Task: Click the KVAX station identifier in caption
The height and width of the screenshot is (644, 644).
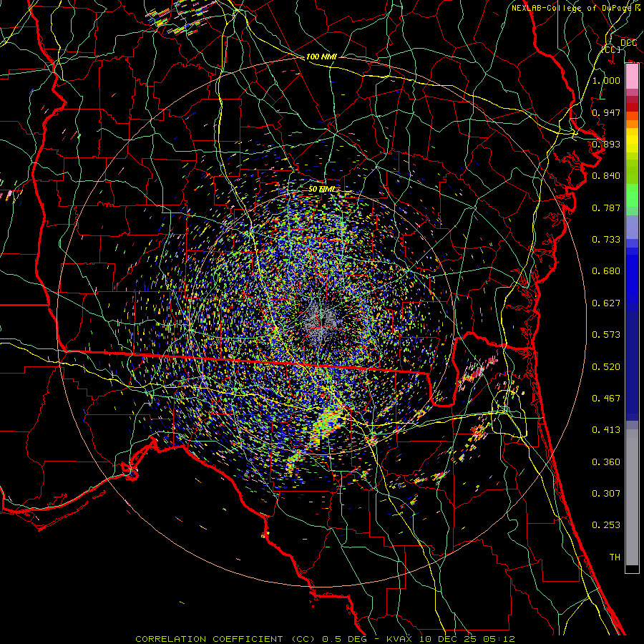Action: [x=399, y=639]
